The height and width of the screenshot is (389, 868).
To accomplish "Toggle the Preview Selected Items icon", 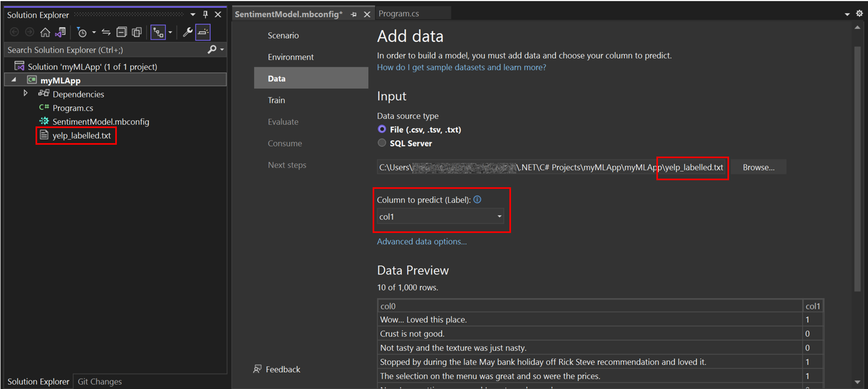I will pyautogui.click(x=203, y=32).
